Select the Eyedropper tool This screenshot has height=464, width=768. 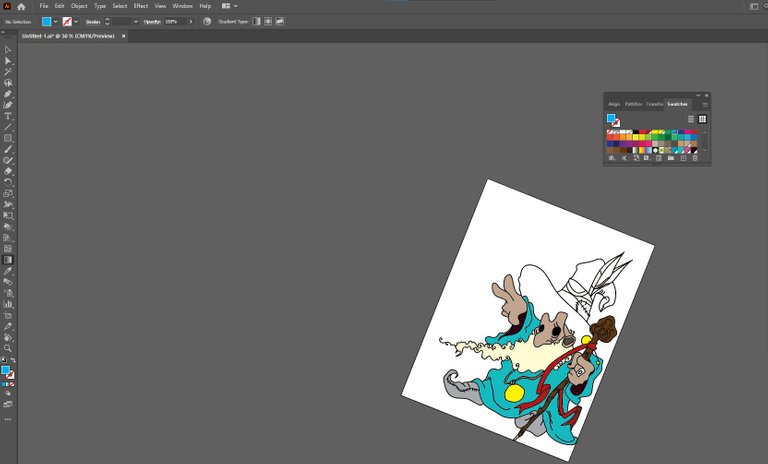pyautogui.click(x=8, y=271)
